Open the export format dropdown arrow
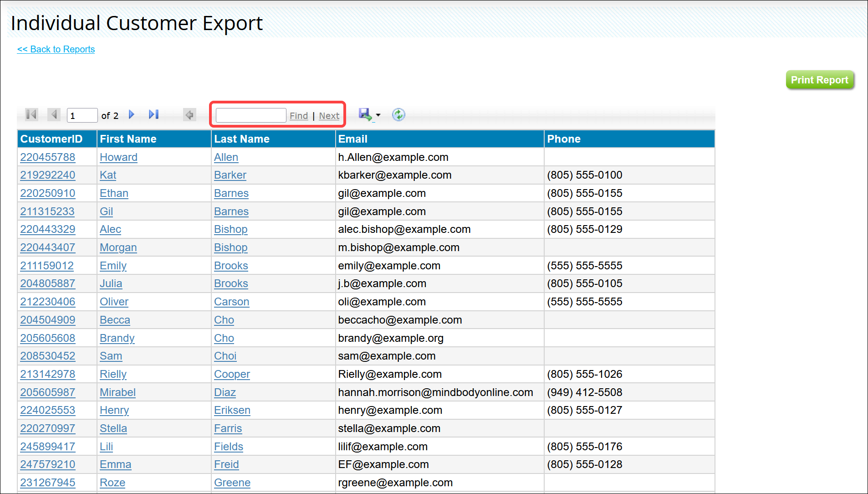The height and width of the screenshot is (494, 868). pyautogui.click(x=378, y=115)
